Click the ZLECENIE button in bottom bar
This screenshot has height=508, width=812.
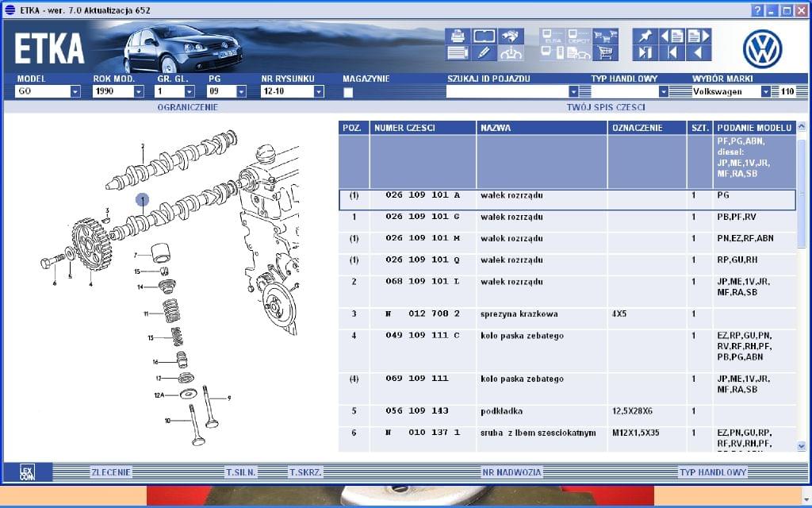click(111, 472)
